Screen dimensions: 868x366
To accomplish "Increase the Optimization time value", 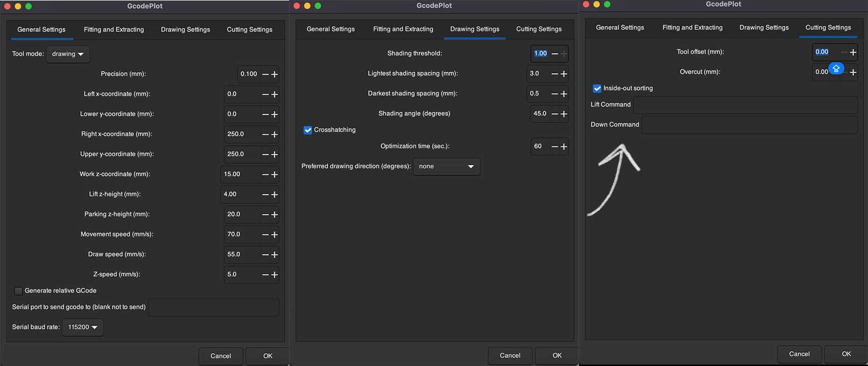I will coord(564,146).
